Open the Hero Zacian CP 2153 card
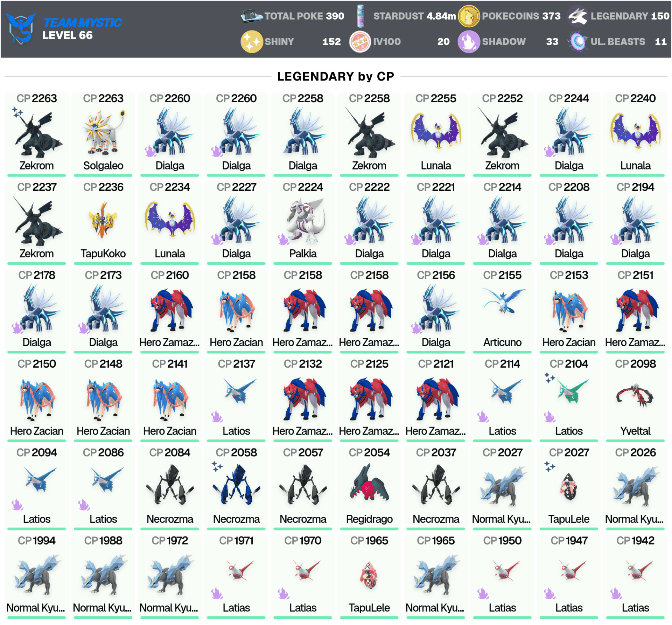Screen dimensions: 672x625 (x=569, y=311)
